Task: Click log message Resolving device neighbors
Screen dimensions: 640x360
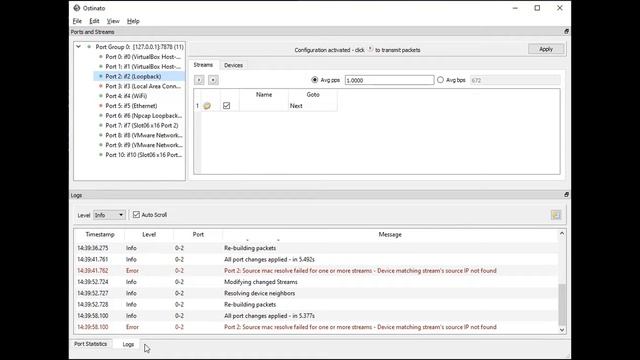Action: click(259, 293)
